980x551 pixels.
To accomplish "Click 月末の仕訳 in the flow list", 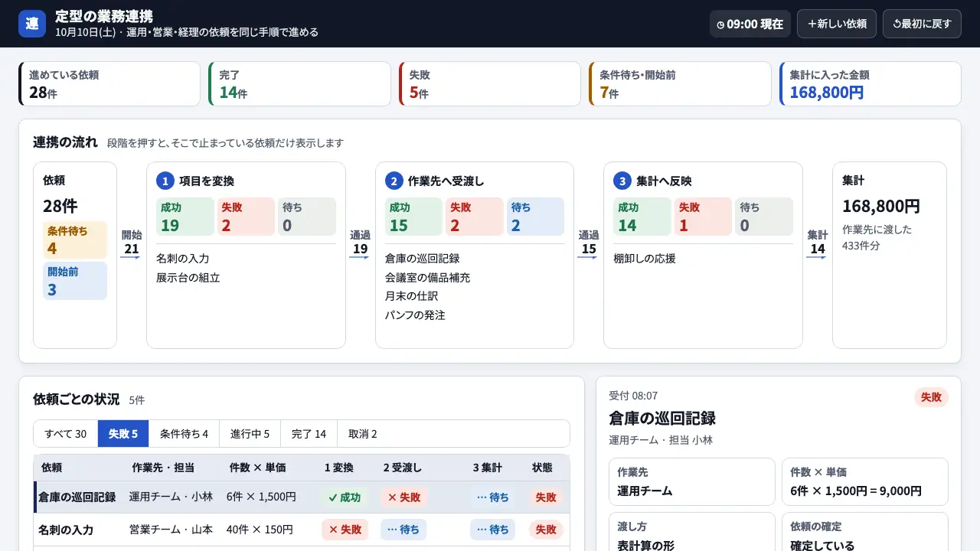I will coord(411,296).
